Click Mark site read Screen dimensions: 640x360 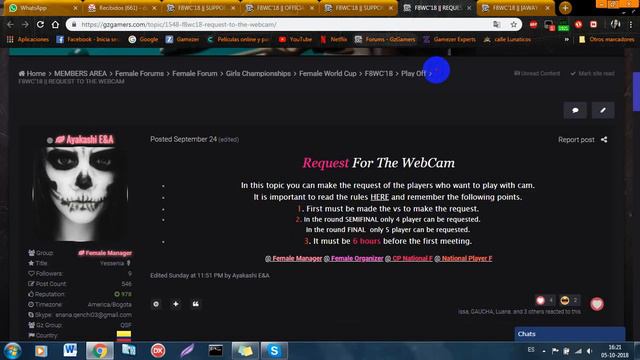pos(592,73)
